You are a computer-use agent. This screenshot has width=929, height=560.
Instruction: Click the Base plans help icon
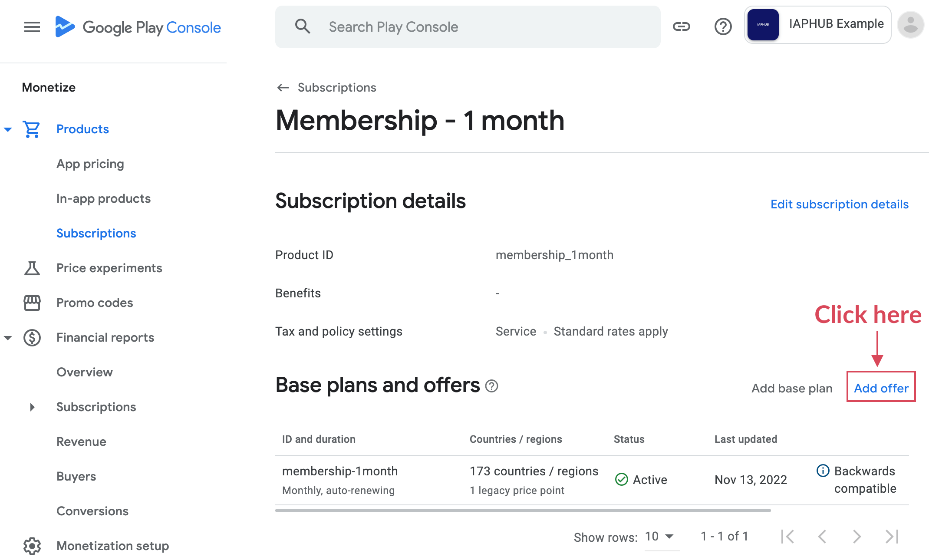(491, 386)
